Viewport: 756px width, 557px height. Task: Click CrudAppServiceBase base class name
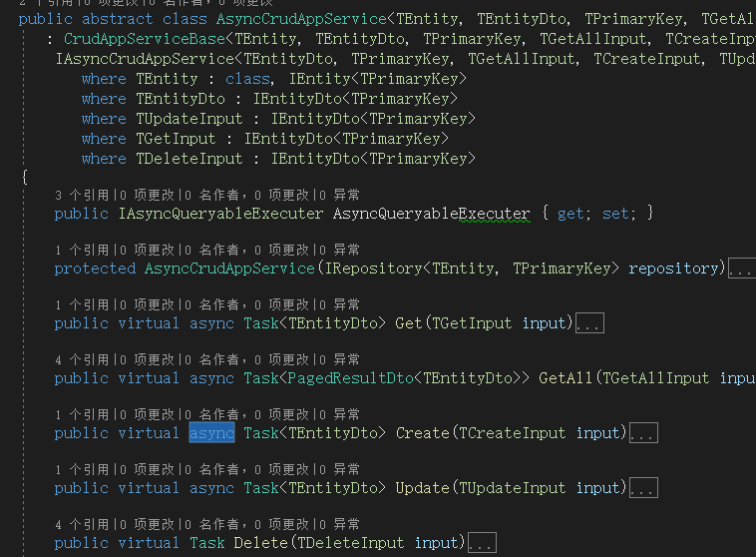coord(145,39)
